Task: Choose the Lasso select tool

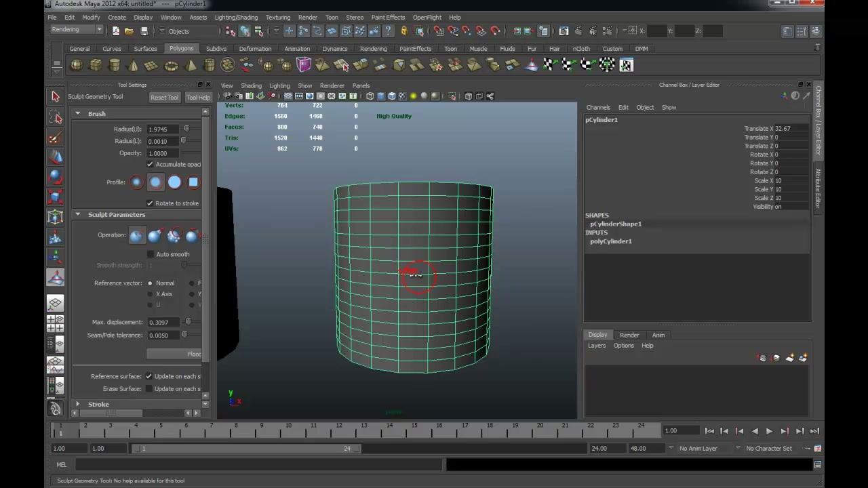Action: pyautogui.click(x=56, y=118)
